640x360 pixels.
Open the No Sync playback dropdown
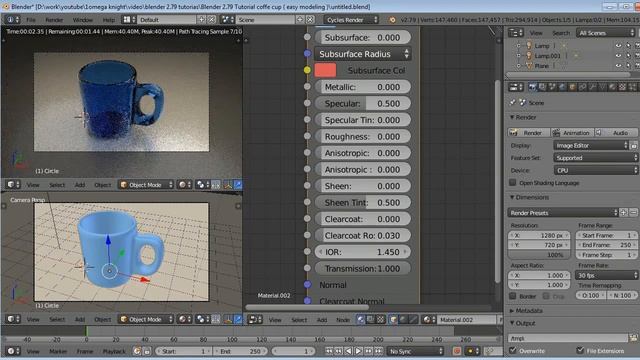click(x=416, y=351)
